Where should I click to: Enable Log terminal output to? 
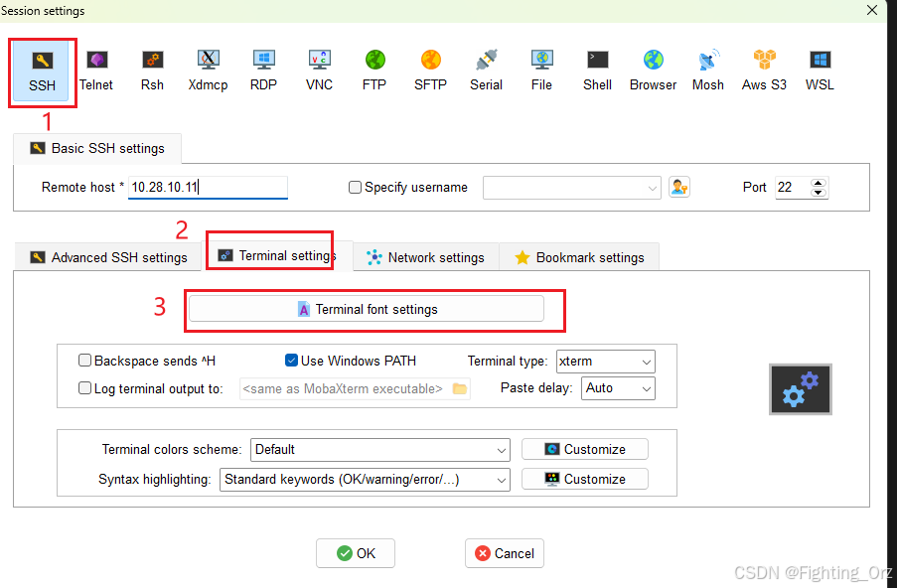84,388
